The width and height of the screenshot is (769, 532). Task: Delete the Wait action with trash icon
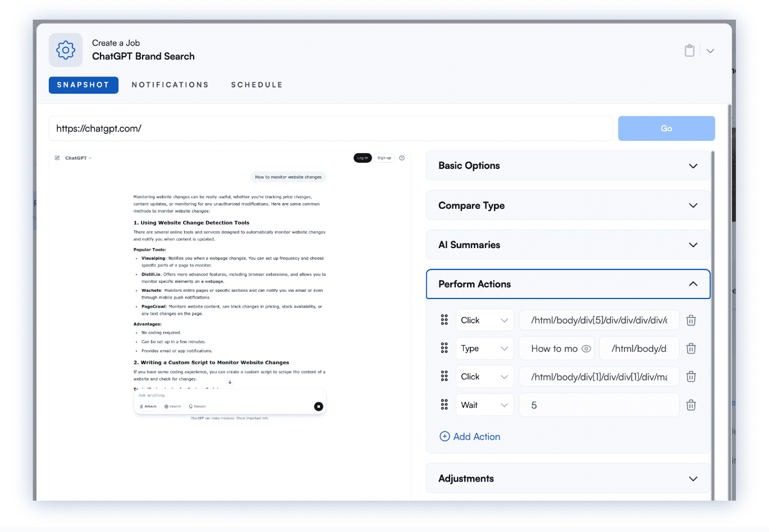point(691,405)
